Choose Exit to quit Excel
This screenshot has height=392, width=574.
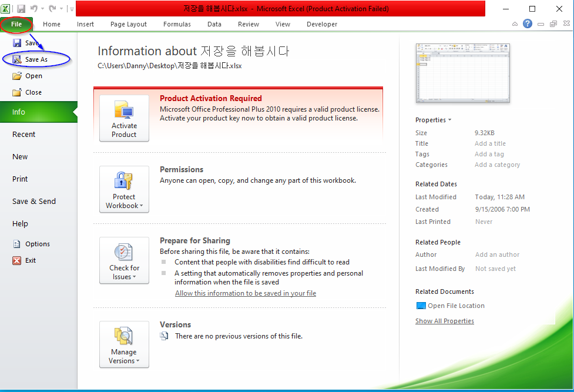[x=24, y=260]
